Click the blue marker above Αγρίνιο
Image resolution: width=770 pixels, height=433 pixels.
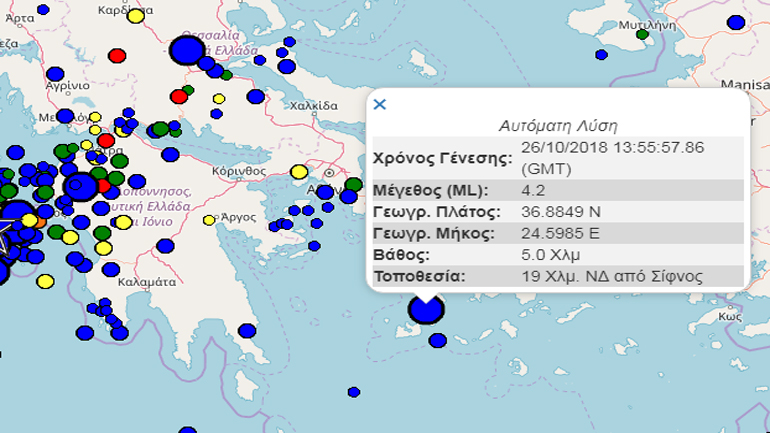coord(55,74)
